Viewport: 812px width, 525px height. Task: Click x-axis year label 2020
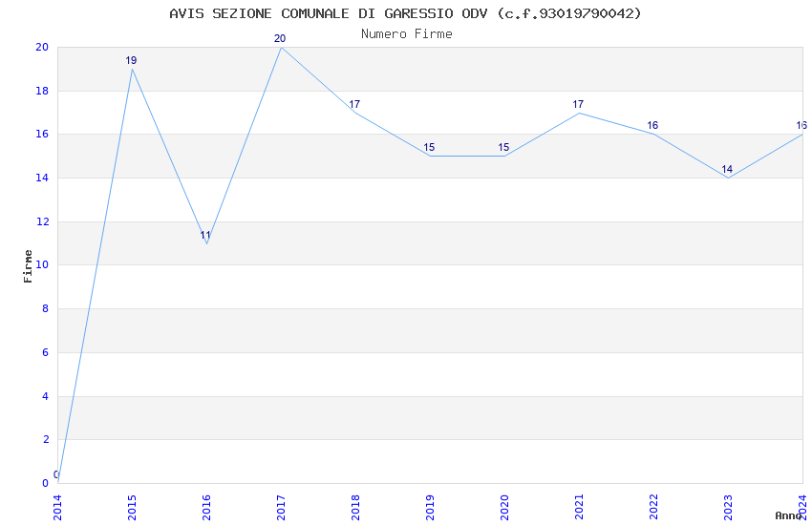pyautogui.click(x=505, y=508)
